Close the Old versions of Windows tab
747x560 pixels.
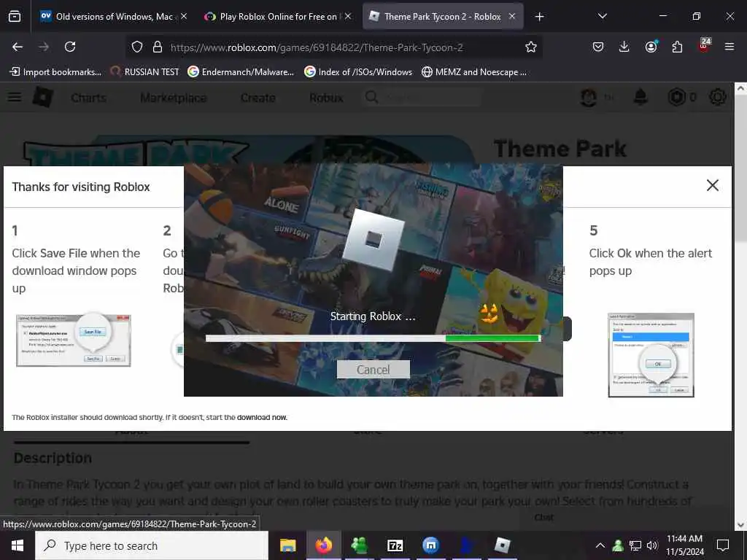tap(184, 16)
